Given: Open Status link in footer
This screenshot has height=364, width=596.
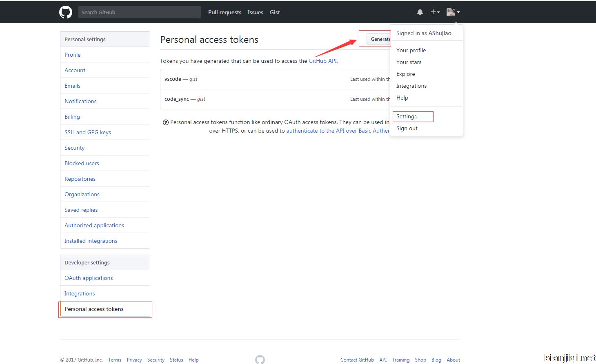Looking at the screenshot, I should (x=176, y=360).
